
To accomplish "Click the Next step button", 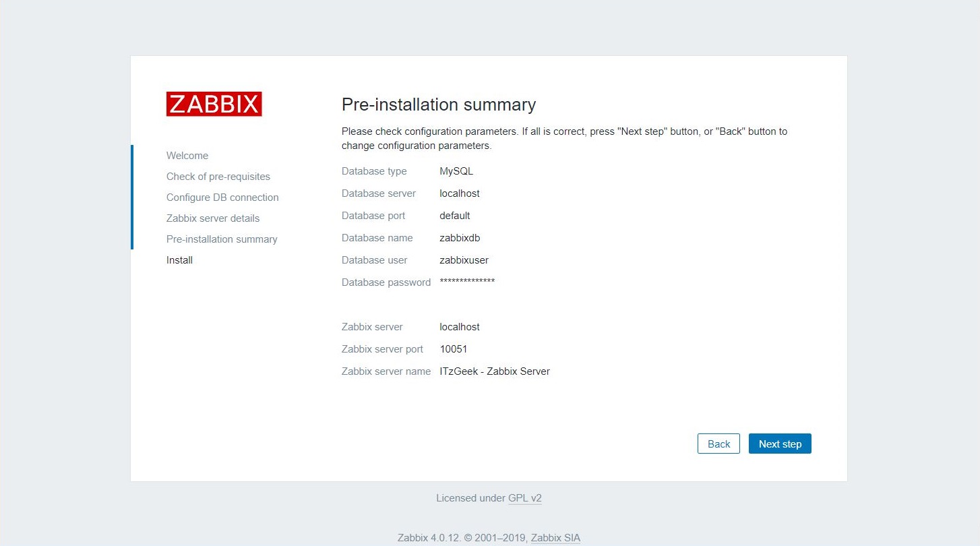I will click(780, 444).
